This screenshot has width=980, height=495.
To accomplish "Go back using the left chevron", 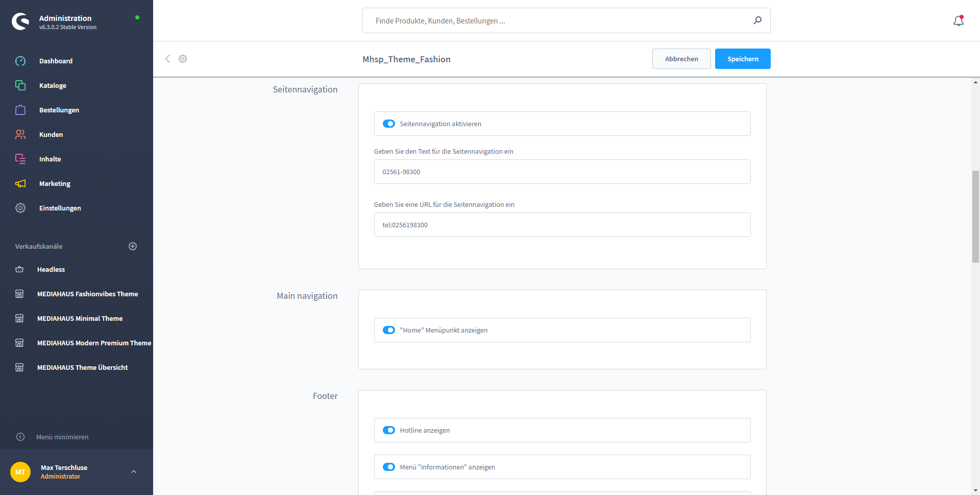I will click(x=167, y=59).
